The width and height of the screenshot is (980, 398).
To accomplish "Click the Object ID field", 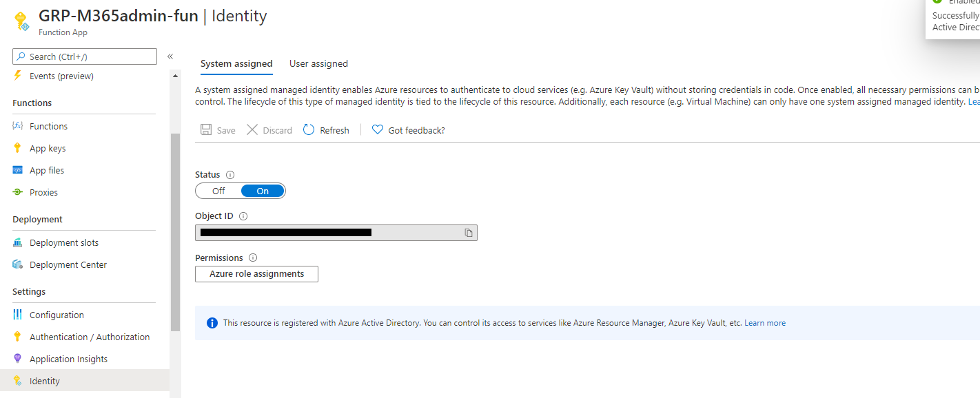I will [336, 233].
